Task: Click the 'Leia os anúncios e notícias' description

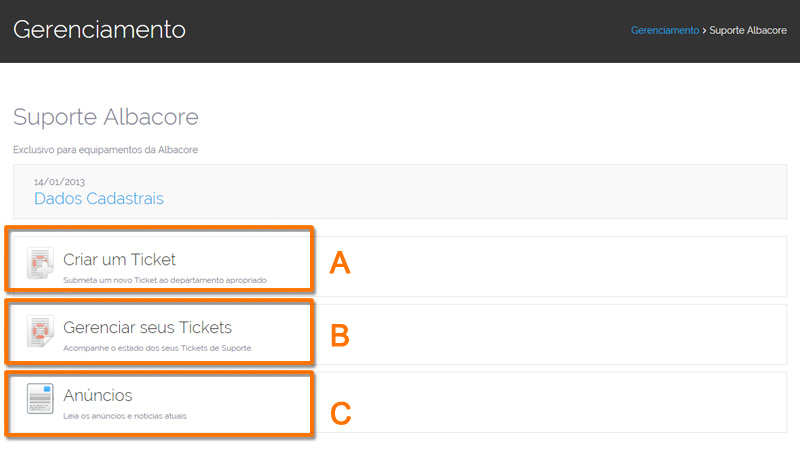Action: click(x=125, y=416)
